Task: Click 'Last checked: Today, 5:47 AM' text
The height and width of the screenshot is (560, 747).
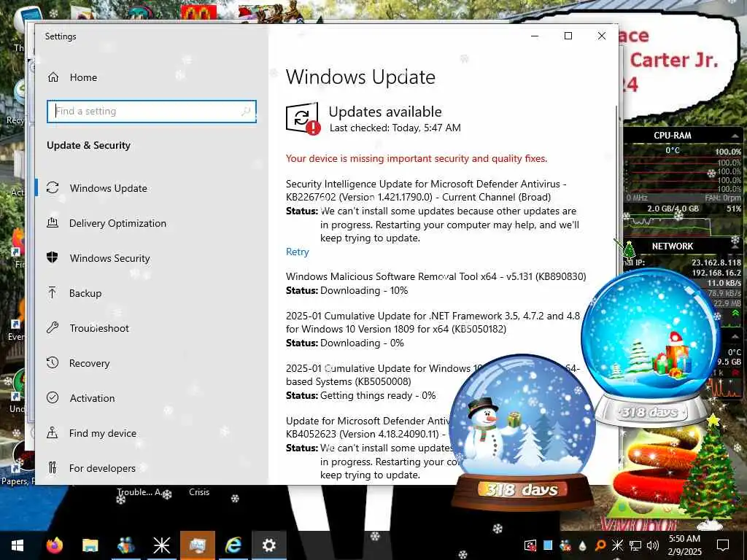Action: tap(395, 128)
